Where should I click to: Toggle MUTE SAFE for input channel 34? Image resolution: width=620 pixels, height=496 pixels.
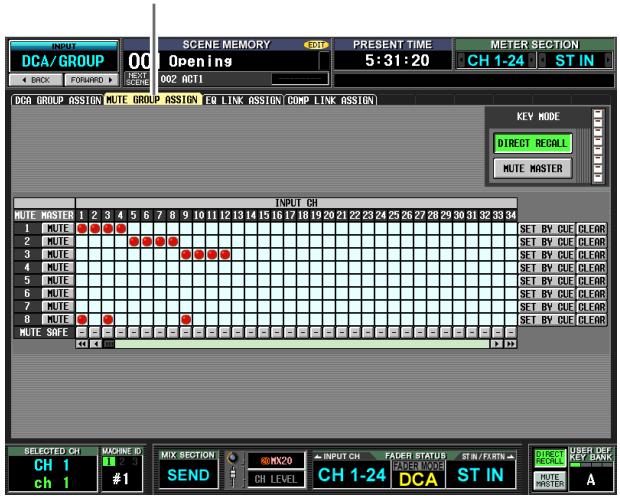click(511, 332)
